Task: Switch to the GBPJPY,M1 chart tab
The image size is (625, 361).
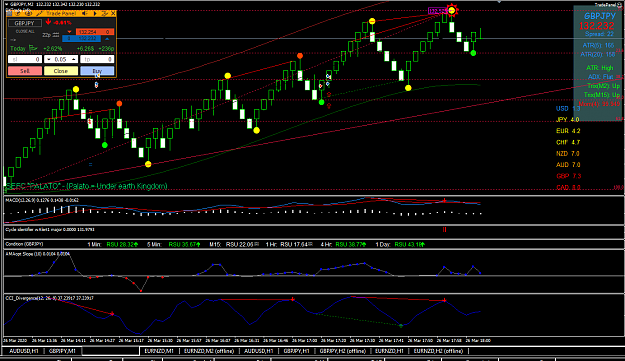Action: (x=62, y=351)
